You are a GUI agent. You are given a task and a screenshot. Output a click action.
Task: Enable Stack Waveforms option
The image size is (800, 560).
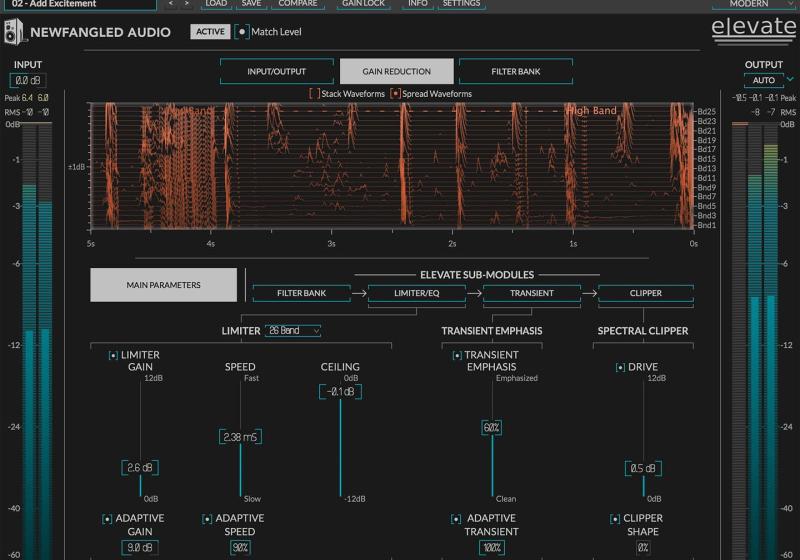tap(314, 94)
